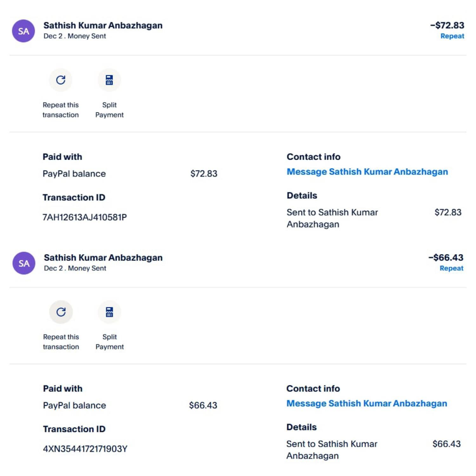Collapse the $66.43 transaction via its name header
The image size is (476, 476).
click(103, 258)
